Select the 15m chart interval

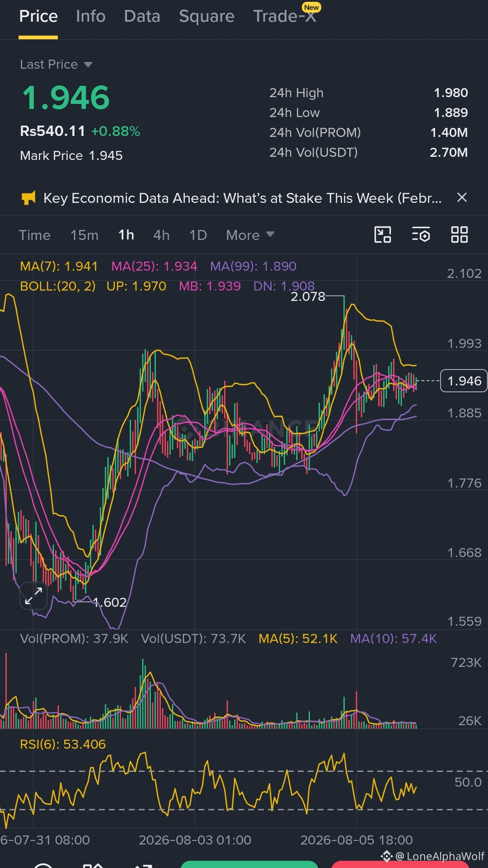(84, 235)
